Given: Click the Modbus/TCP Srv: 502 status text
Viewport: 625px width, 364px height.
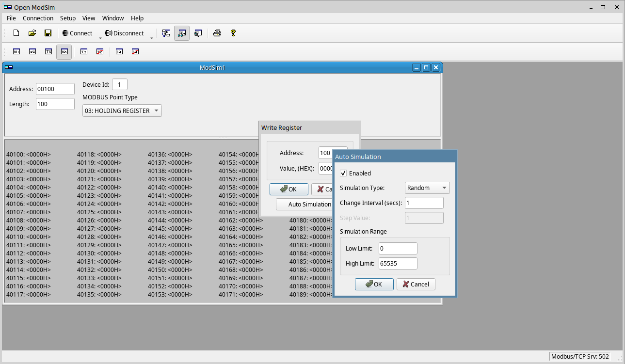Looking at the screenshot, I should click(x=580, y=356).
